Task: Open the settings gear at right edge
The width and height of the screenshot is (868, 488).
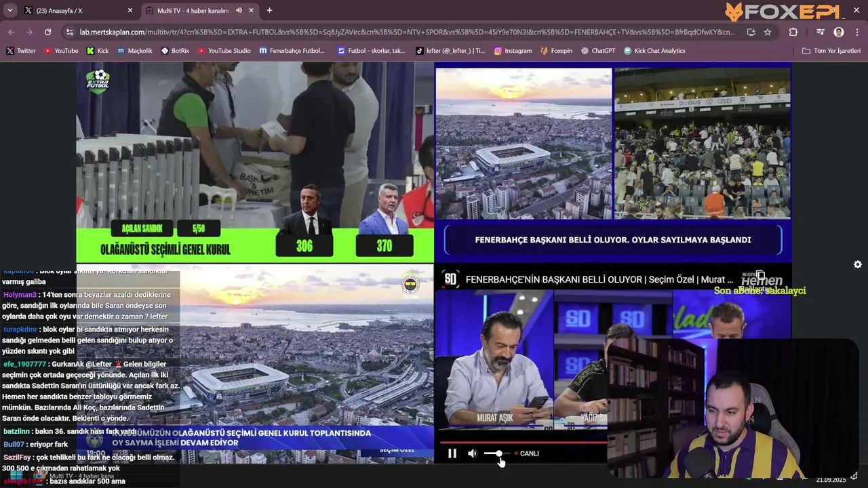Action: (858, 264)
